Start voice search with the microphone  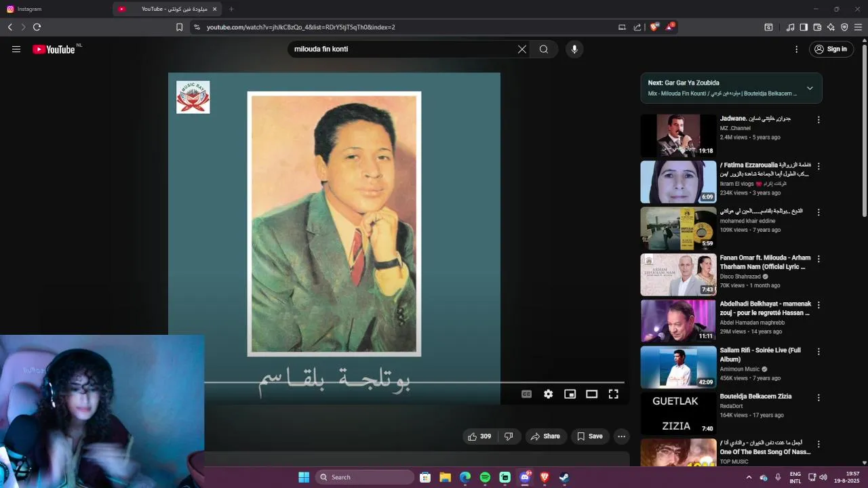tap(574, 49)
